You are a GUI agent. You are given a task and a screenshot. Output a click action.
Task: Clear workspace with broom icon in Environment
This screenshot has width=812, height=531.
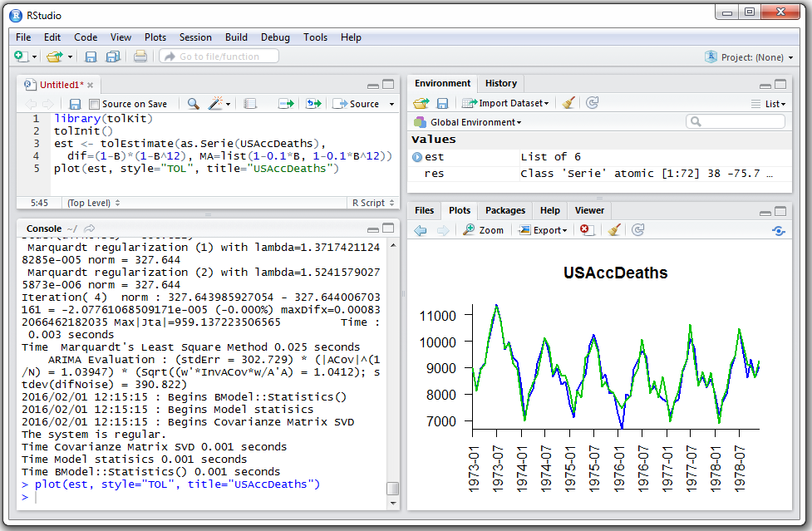(x=568, y=103)
